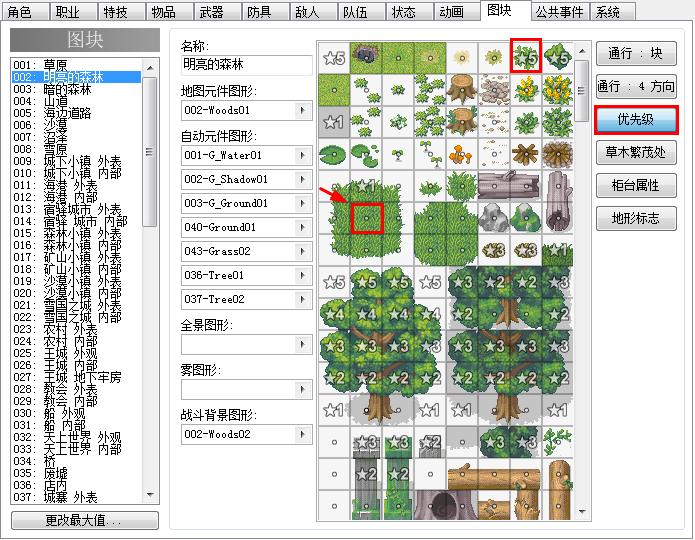Open the 柜台属性 mode

(636, 185)
